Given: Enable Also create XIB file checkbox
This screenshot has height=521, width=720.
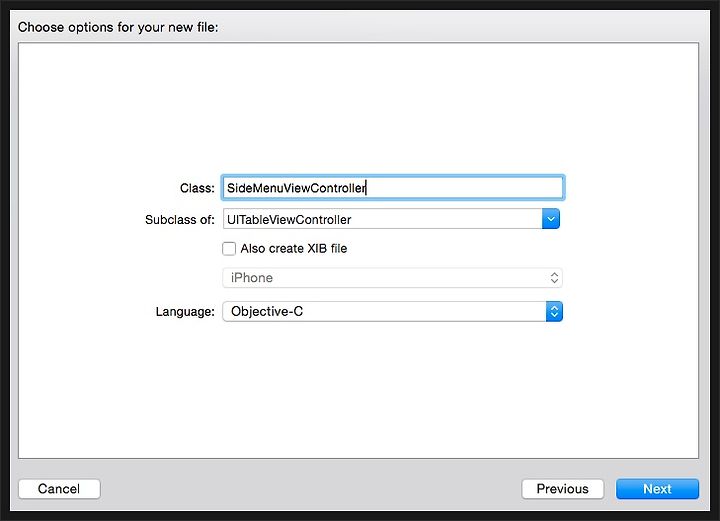Looking at the screenshot, I should [x=229, y=248].
